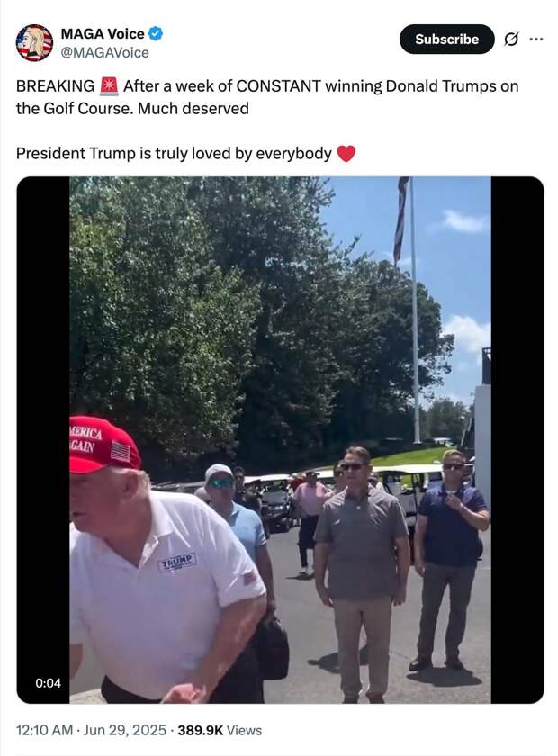Screen dimensions: 558x756
Task: Click the blue verified checkmark badge
Action: (156, 34)
